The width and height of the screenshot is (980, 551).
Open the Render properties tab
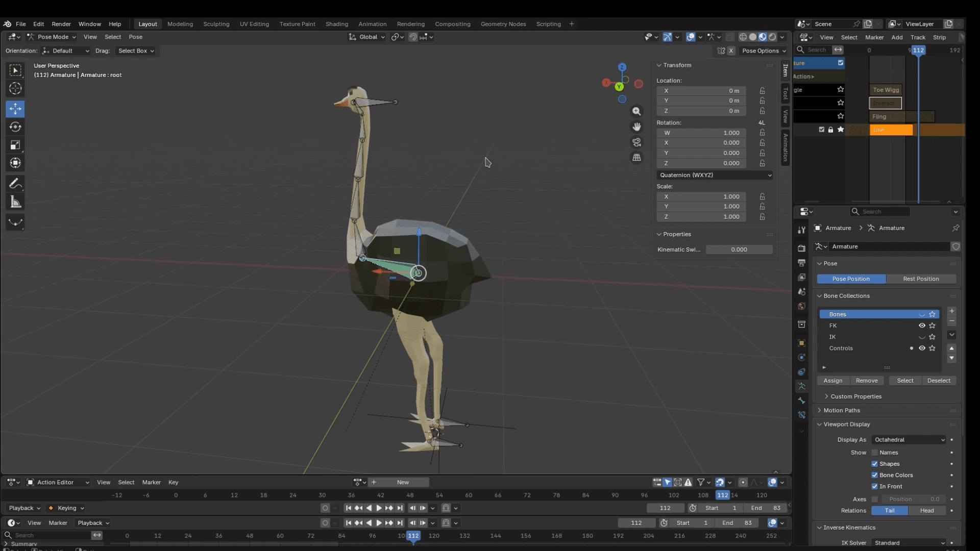(x=801, y=248)
